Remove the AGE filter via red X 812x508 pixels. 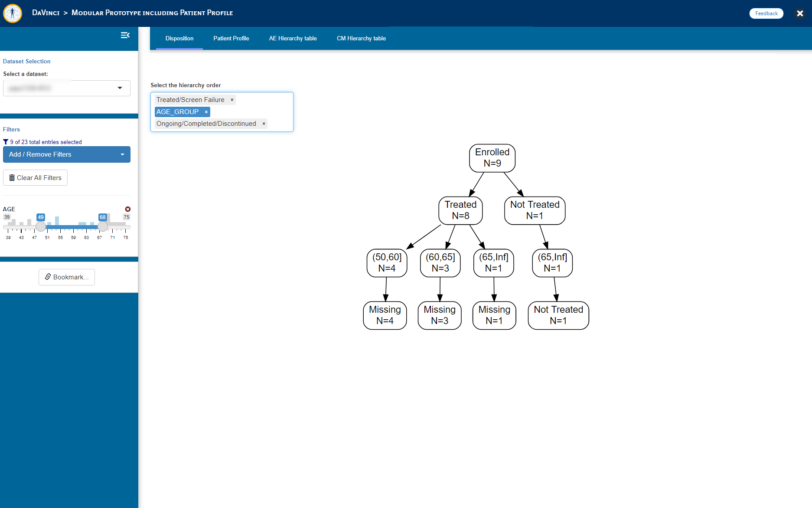pyautogui.click(x=128, y=209)
